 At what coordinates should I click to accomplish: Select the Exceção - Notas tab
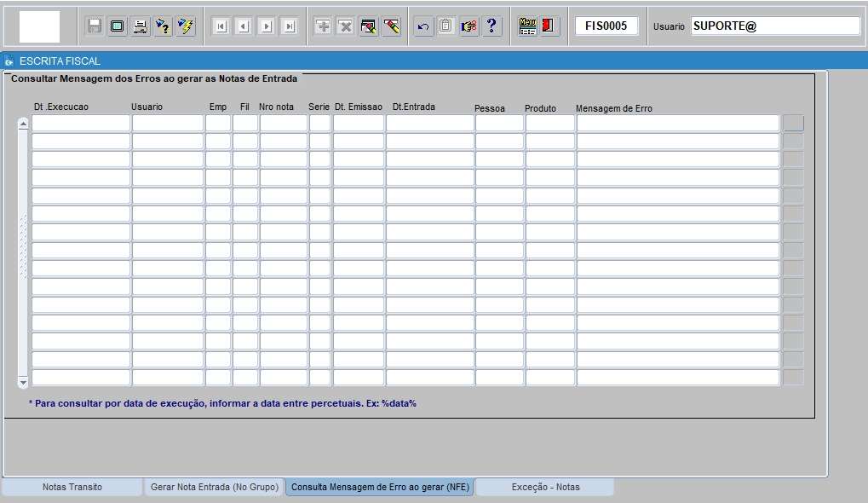point(545,487)
